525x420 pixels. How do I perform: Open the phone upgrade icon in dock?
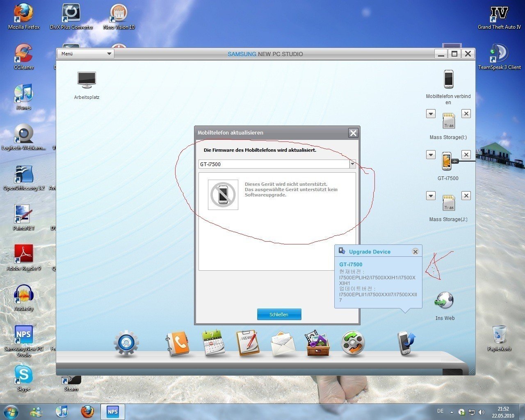(406, 343)
